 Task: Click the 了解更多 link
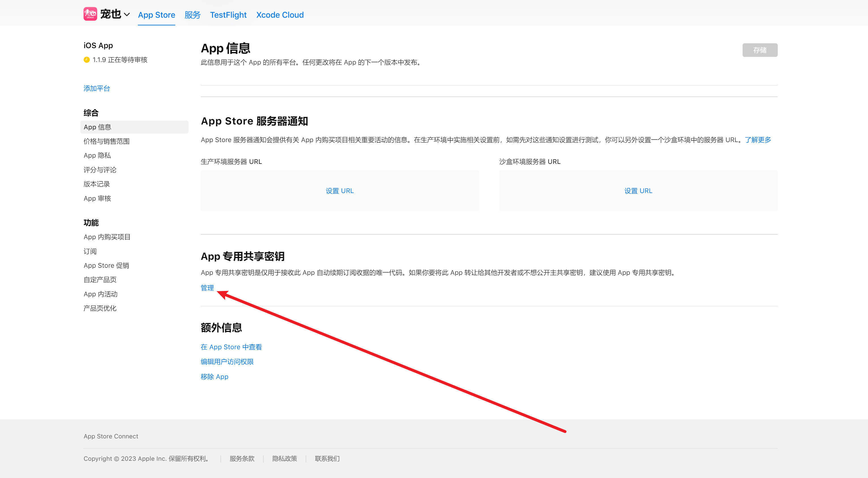click(758, 140)
